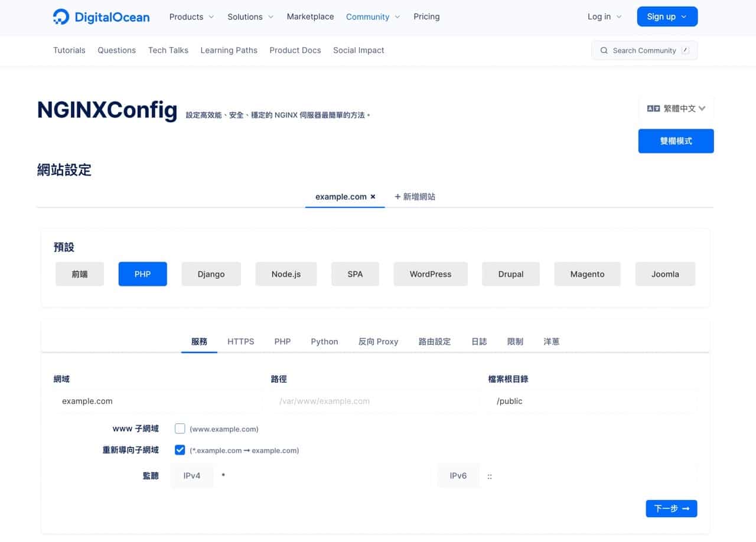Click the search magnifier icon
Screen dimensions: 756x542
coord(604,51)
